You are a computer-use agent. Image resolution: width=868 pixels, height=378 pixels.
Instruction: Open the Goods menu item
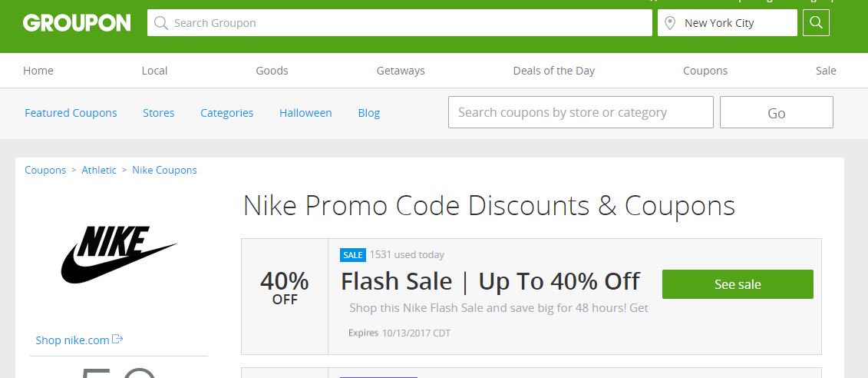pyautogui.click(x=272, y=71)
